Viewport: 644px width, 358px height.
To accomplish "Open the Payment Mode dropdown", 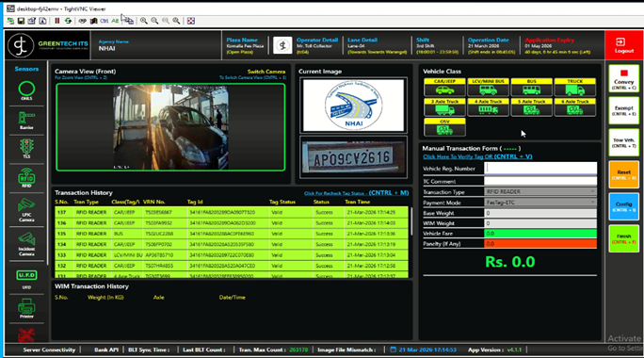I will (x=540, y=203).
